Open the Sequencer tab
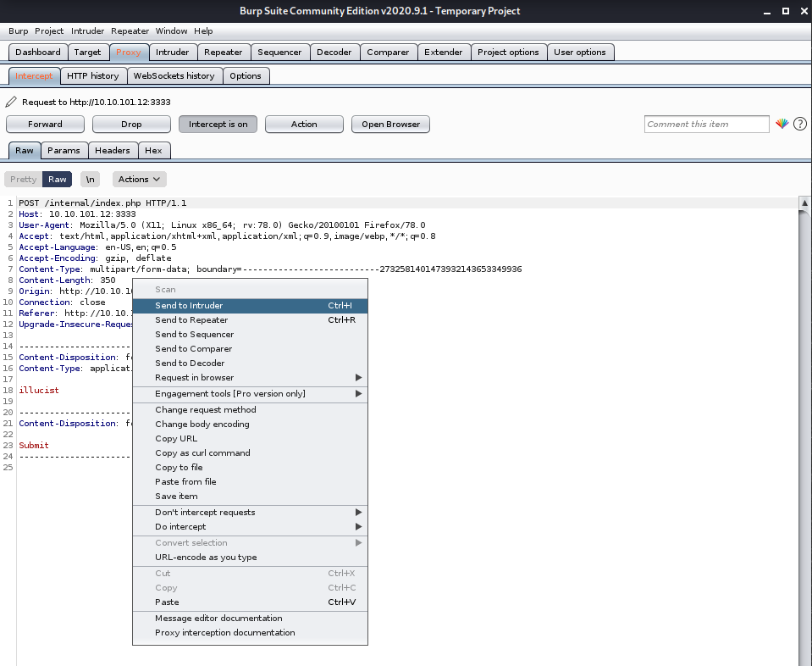 pos(279,53)
